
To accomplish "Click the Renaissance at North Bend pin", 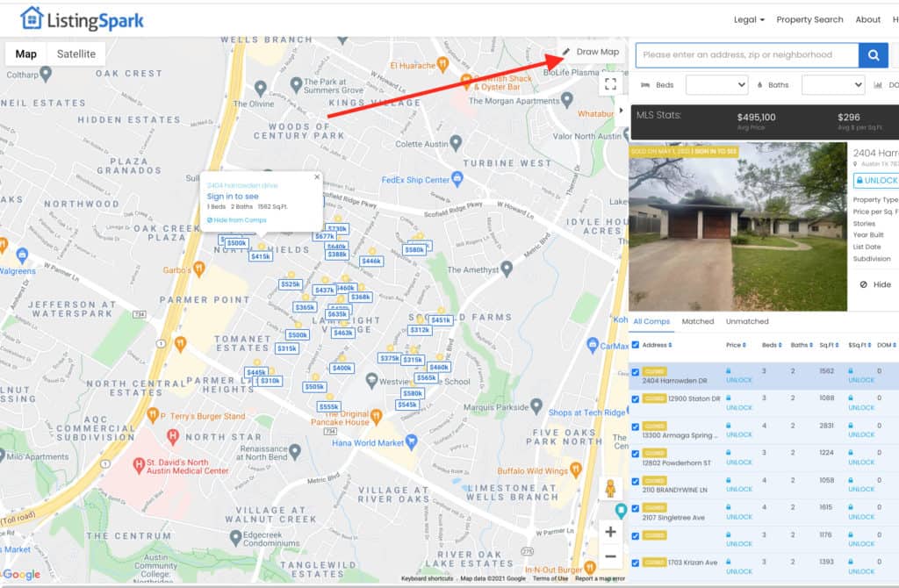I will coord(295,452).
